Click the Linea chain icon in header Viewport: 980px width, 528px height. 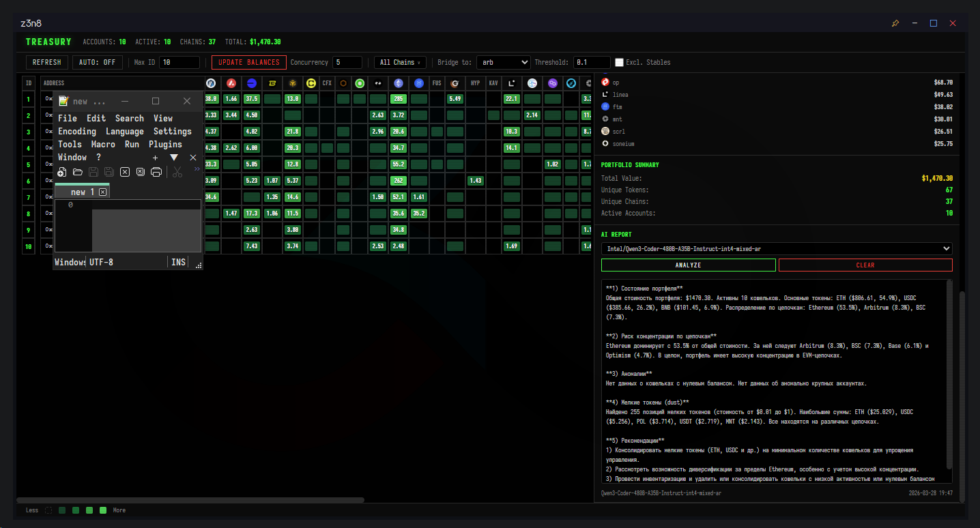511,83
